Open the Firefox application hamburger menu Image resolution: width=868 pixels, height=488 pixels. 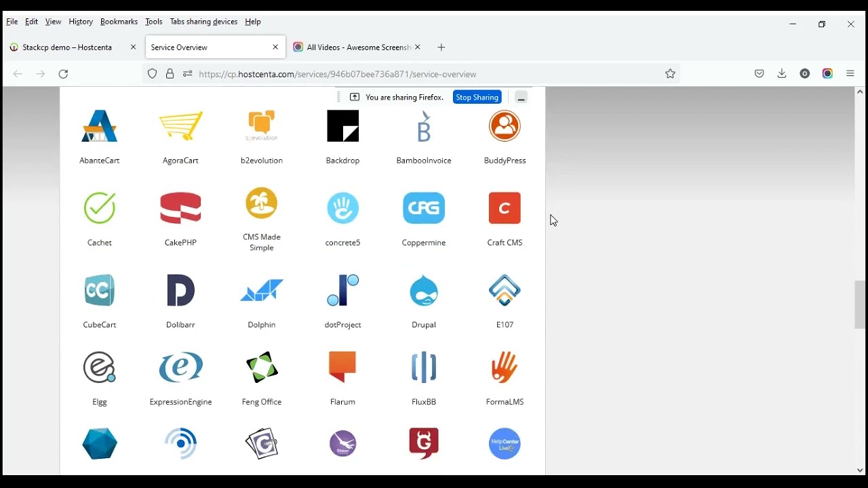tap(851, 74)
